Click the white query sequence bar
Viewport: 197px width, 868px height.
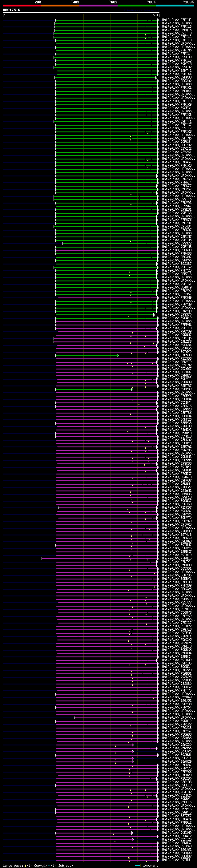point(81,13)
